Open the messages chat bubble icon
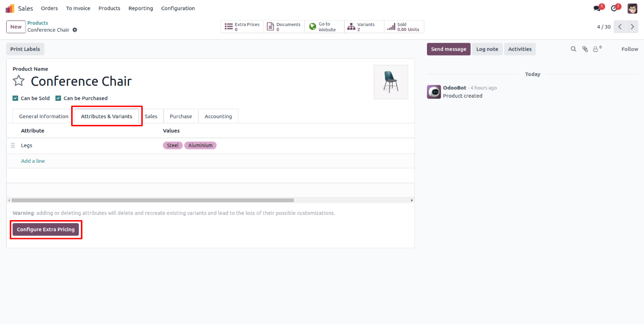The width and height of the screenshot is (644, 324). point(597,8)
